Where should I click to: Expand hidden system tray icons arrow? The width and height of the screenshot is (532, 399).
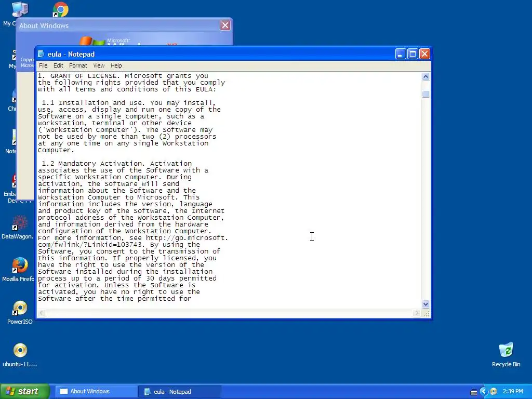click(x=484, y=392)
